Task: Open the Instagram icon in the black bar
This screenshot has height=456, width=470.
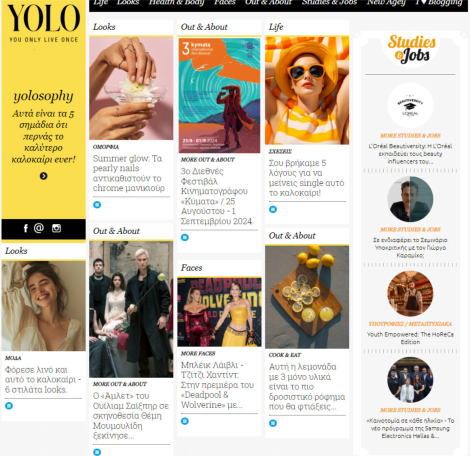Action: point(56,228)
